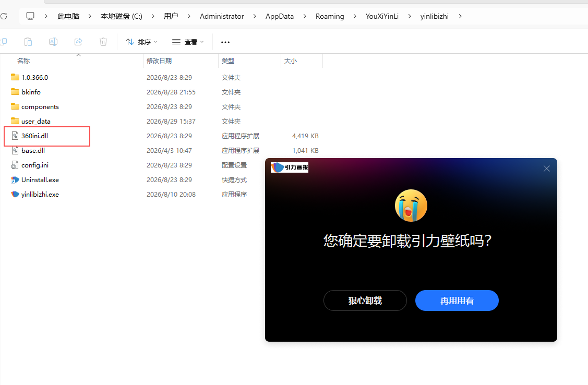Viewport: 588px width, 385px height.
Task: Sort by 大小 column header
Action: pyautogui.click(x=290, y=61)
